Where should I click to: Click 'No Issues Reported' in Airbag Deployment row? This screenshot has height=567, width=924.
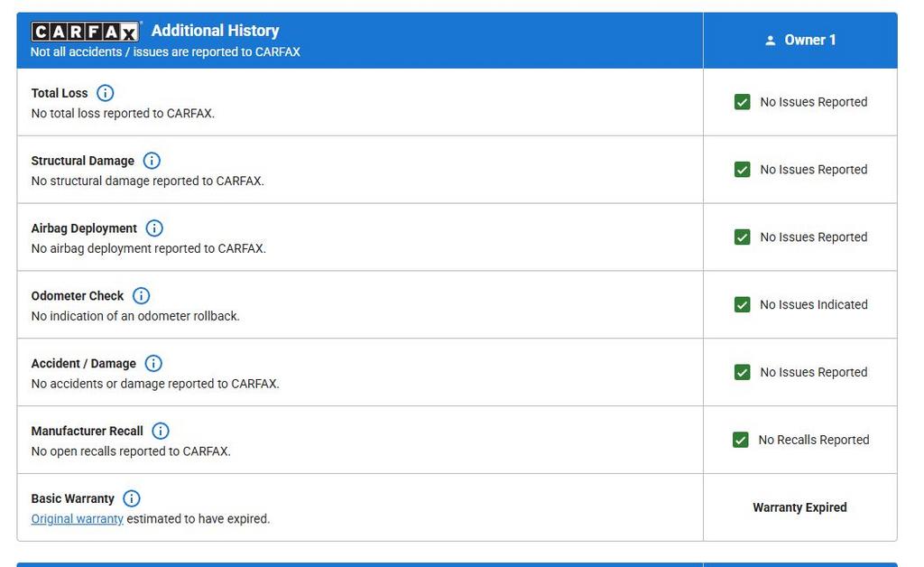click(814, 237)
